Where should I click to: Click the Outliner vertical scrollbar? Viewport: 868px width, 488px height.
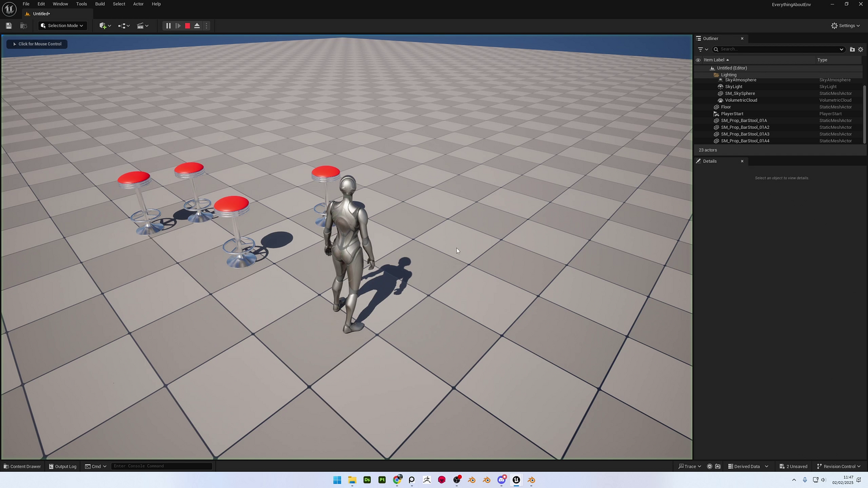pyautogui.click(x=865, y=114)
